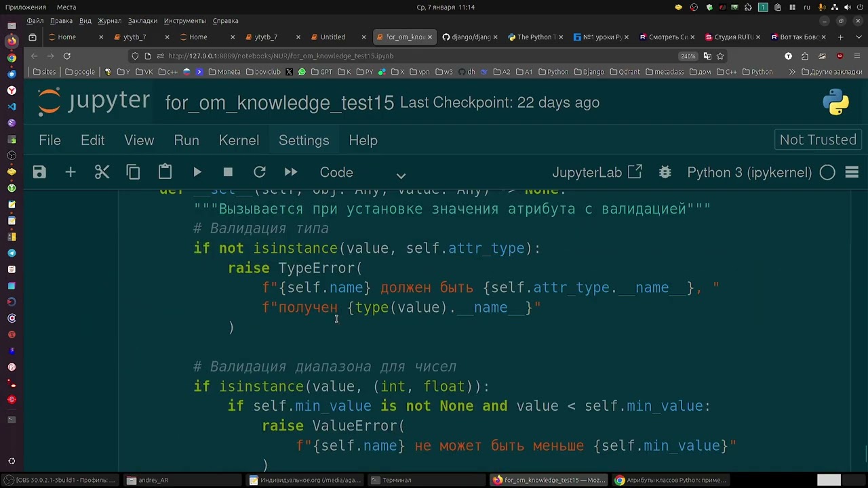
Task: Insert a new cell with the plus icon
Action: coord(71,172)
